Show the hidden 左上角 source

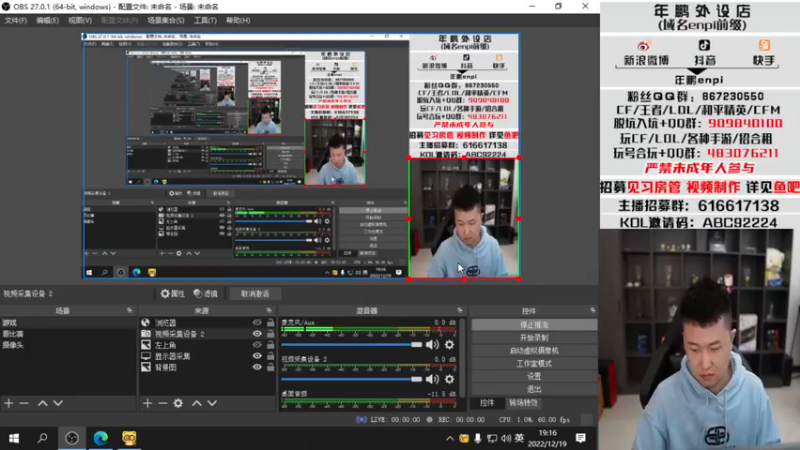(x=257, y=345)
